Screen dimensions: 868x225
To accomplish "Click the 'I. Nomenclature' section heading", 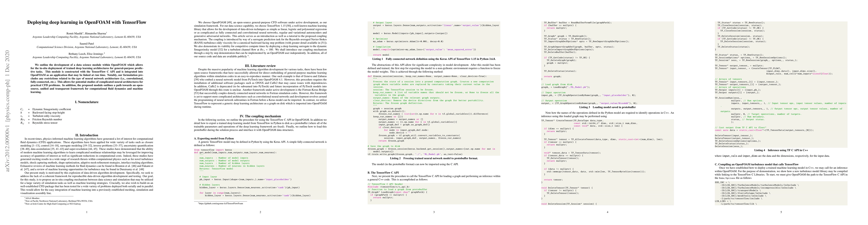I will point(87,102).
